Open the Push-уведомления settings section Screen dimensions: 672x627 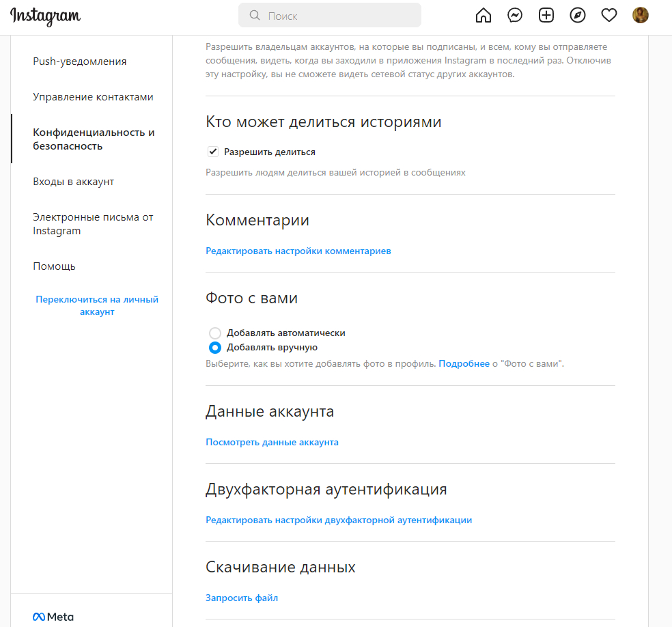point(80,61)
